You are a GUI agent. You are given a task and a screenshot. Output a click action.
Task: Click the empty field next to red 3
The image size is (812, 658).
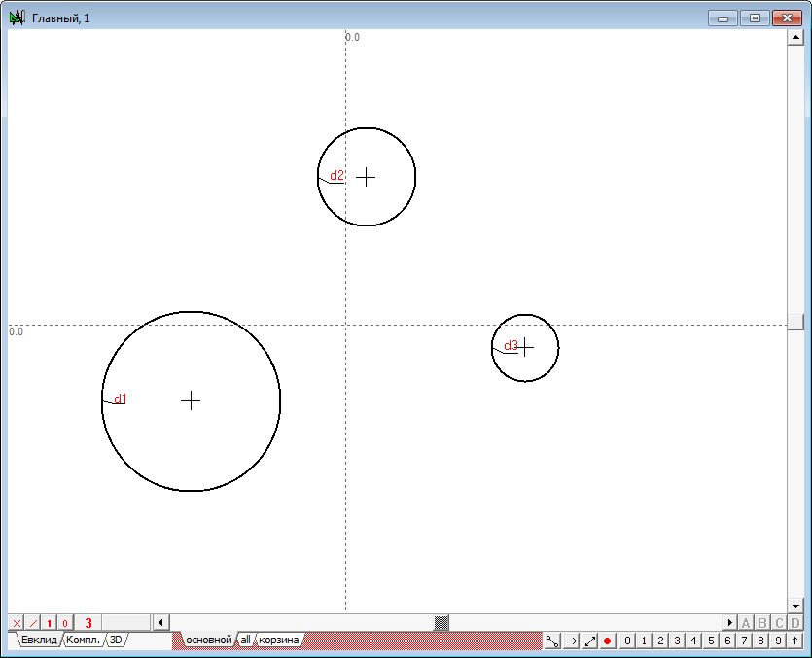(125, 623)
